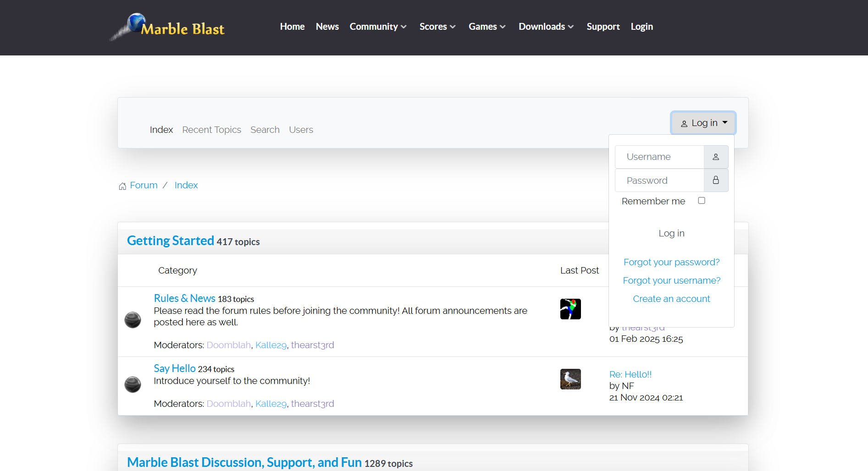The width and height of the screenshot is (868, 471).
Task: Click the marble icon beside Rules & News
Action: tap(133, 320)
